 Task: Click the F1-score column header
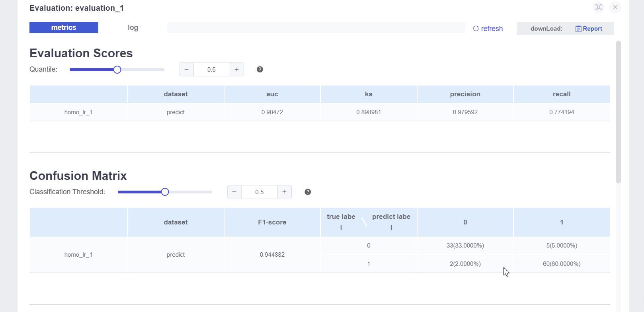click(x=272, y=222)
